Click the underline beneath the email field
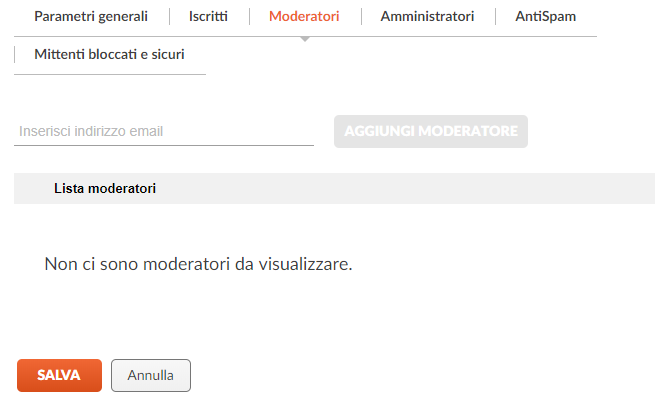655x408 pixels. click(164, 145)
